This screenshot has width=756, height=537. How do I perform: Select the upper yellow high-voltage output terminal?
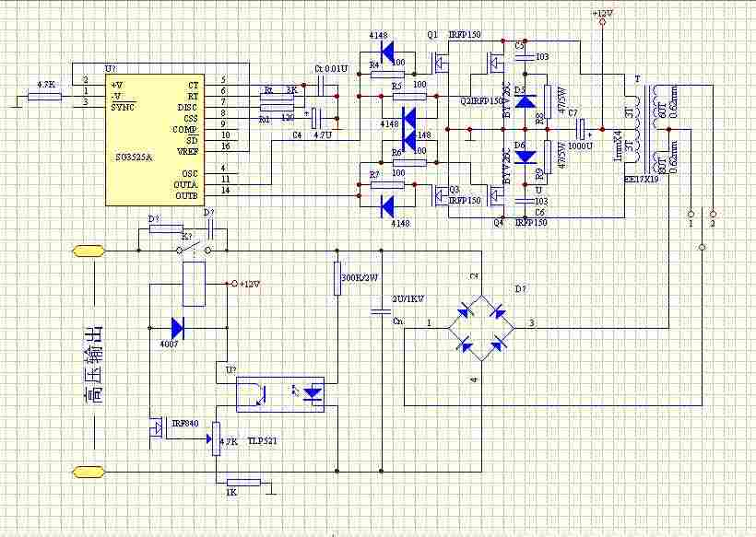click(x=89, y=251)
